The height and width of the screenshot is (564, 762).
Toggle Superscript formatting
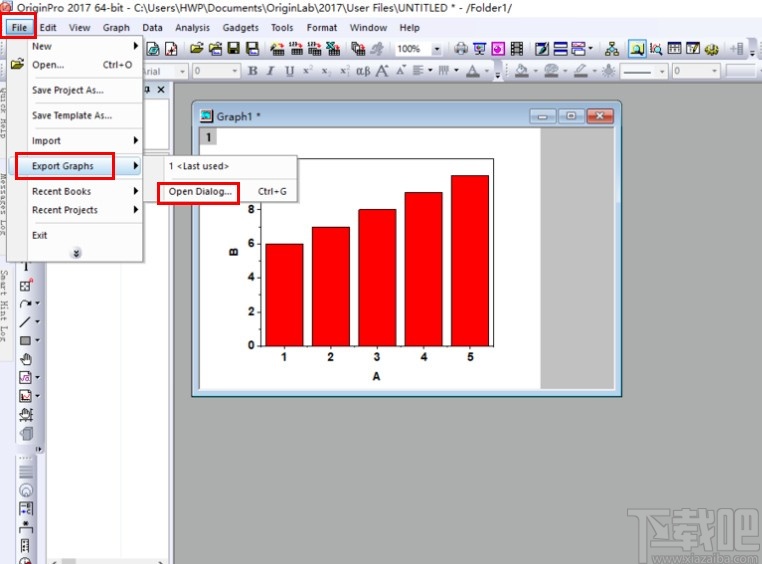click(x=308, y=71)
